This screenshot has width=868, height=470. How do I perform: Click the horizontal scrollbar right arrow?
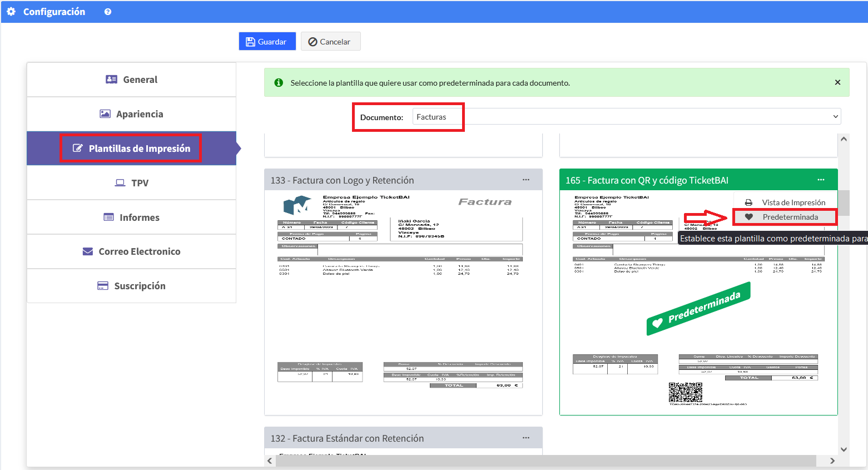[x=832, y=461]
